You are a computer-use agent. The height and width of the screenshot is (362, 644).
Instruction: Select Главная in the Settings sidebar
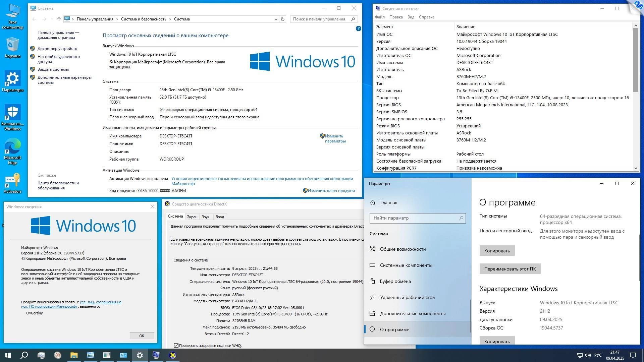click(x=388, y=202)
